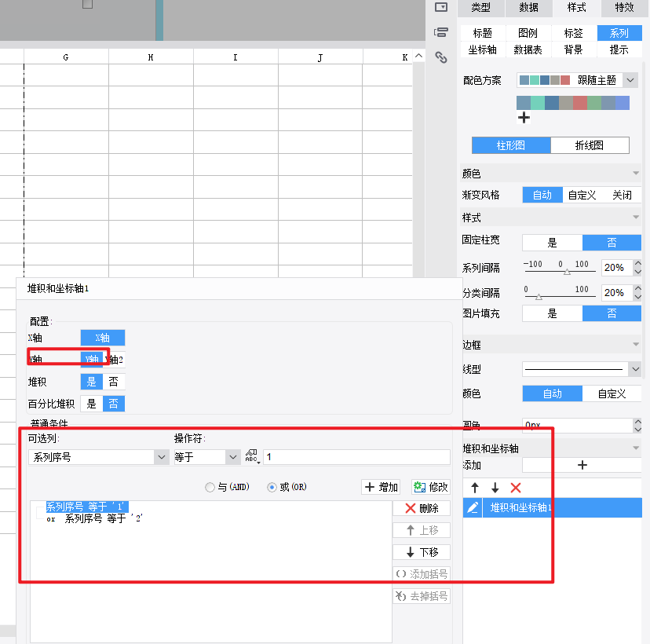Pick the red swatch in color palette
This screenshot has width=650, height=644.
tap(580, 103)
